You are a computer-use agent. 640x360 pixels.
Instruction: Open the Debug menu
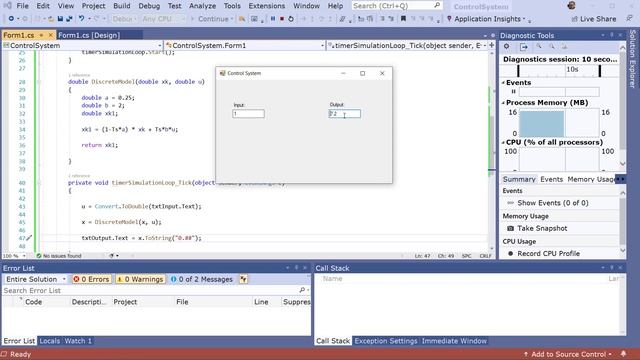pyautogui.click(x=149, y=6)
